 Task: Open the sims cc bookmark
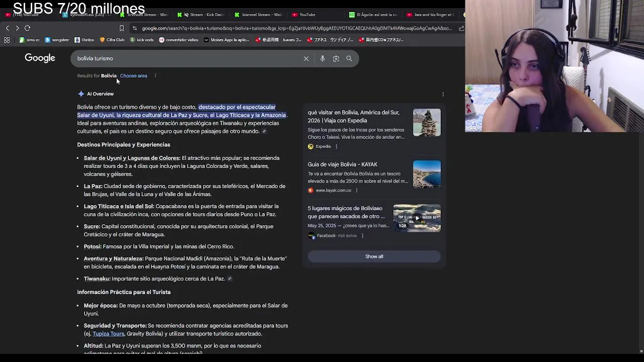pyautogui.click(x=30, y=40)
